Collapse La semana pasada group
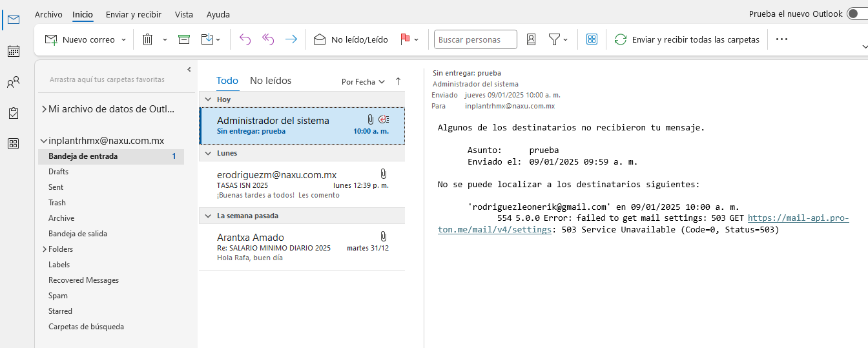This screenshot has height=348, width=868. [x=208, y=216]
